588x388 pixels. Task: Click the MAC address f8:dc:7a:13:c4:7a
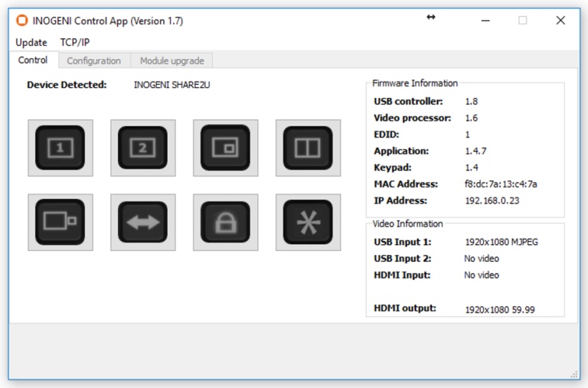coord(501,184)
